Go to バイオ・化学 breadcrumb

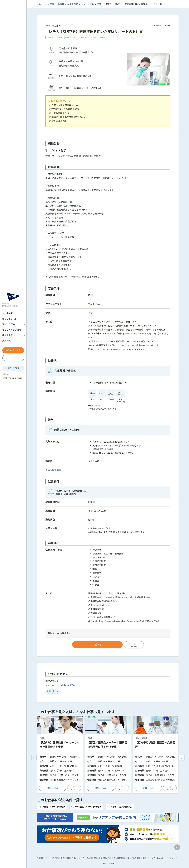[x=87, y=4]
